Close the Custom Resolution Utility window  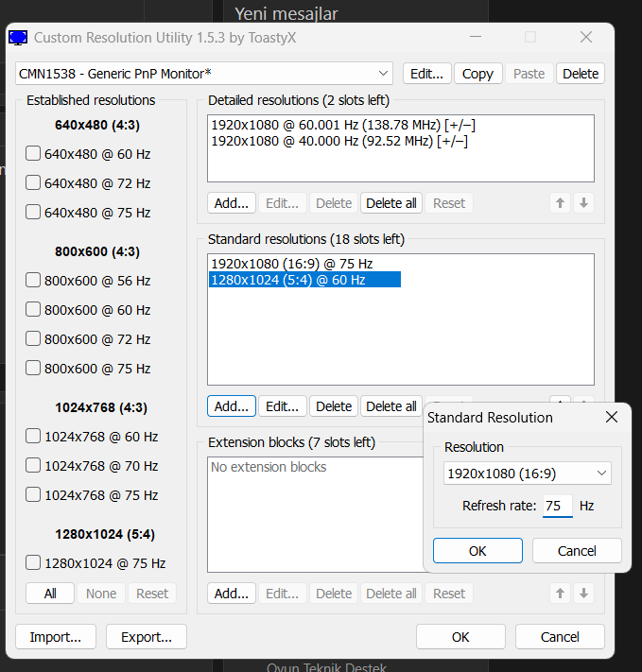pyautogui.click(x=586, y=37)
